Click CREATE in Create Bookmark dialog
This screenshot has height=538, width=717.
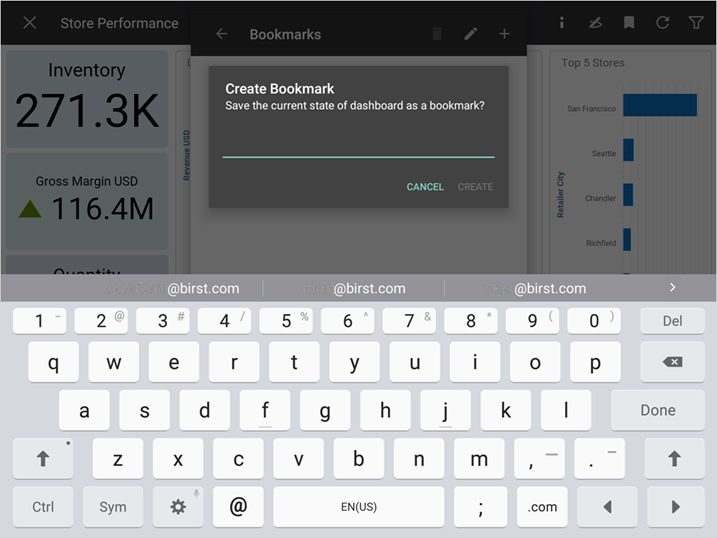pos(475,187)
